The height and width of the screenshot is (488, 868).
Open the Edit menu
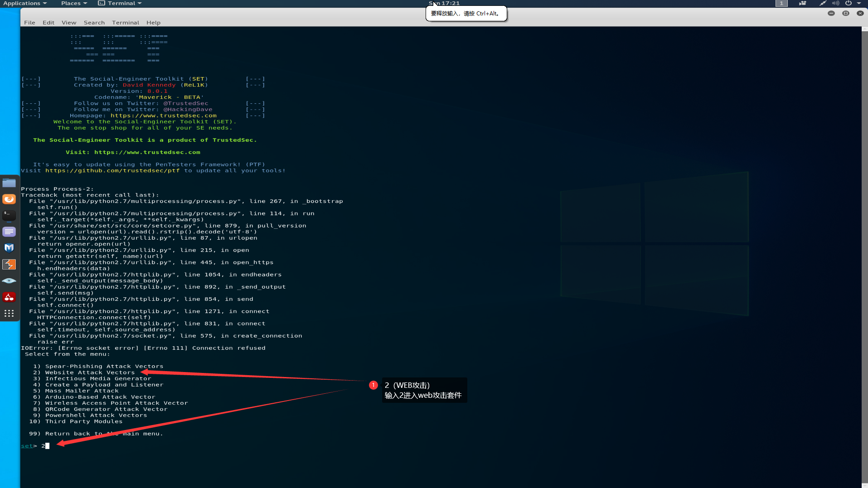click(48, 23)
